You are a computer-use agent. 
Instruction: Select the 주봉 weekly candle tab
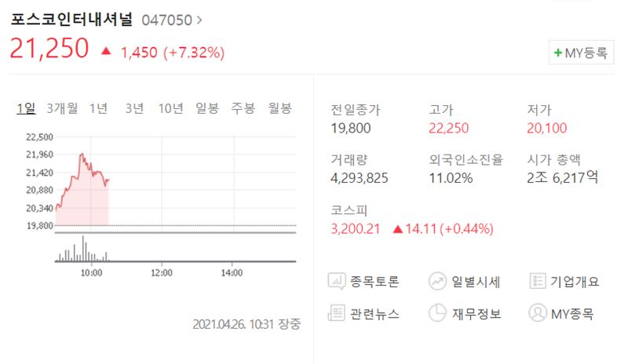click(243, 108)
